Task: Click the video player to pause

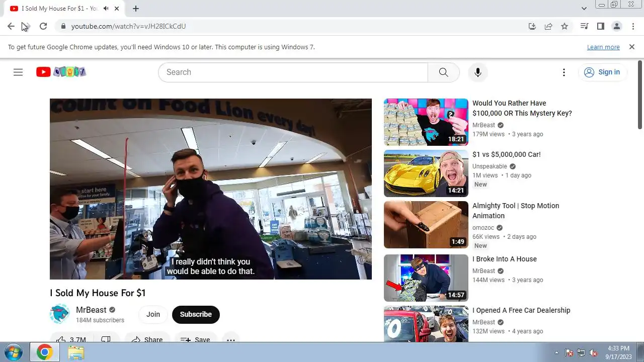Action: point(211,189)
